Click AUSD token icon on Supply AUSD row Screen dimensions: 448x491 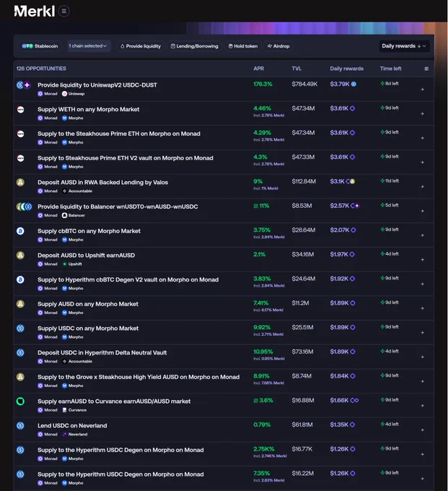coord(21,304)
